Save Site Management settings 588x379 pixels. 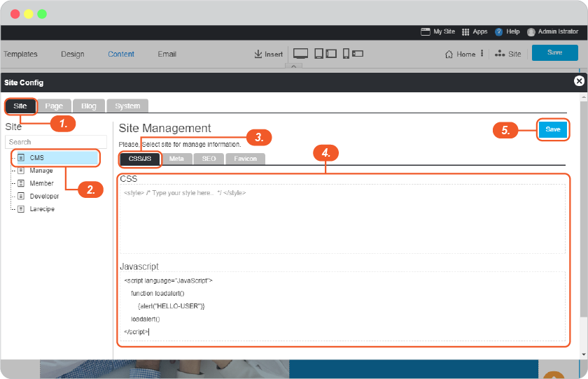click(553, 129)
